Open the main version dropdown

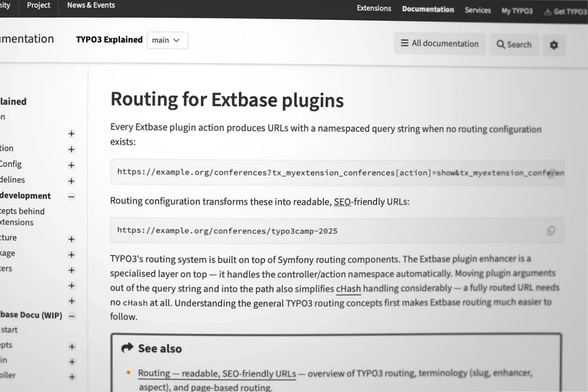coord(168,40)
